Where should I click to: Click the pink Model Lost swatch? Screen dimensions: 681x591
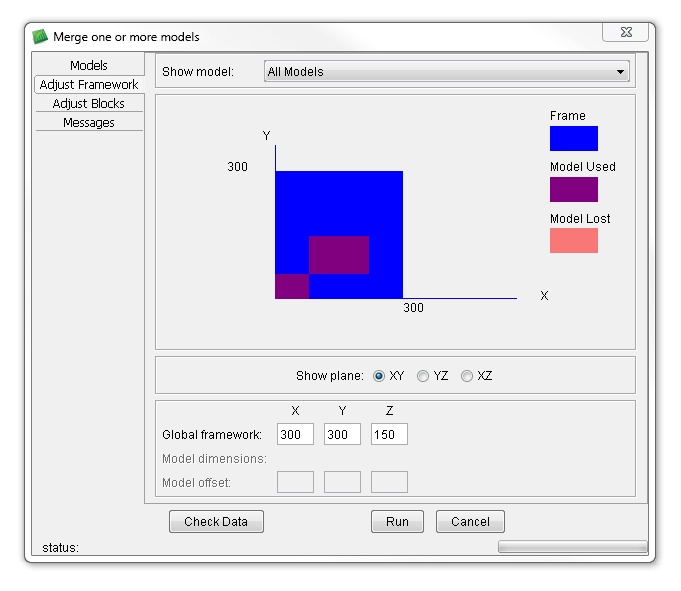click(x=574, y=241)
